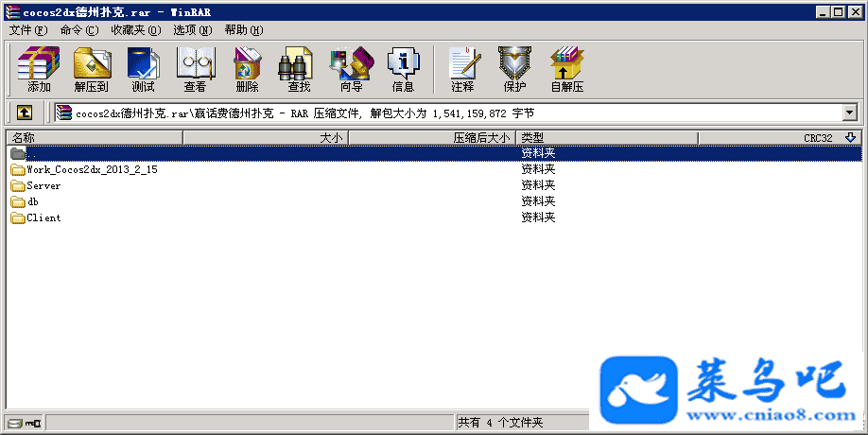Image resolution: width=868 pixels, height=435 pixels.
Task: Select the parent directory '..' row
Action: pyautogui.click(x=435, y=153)
